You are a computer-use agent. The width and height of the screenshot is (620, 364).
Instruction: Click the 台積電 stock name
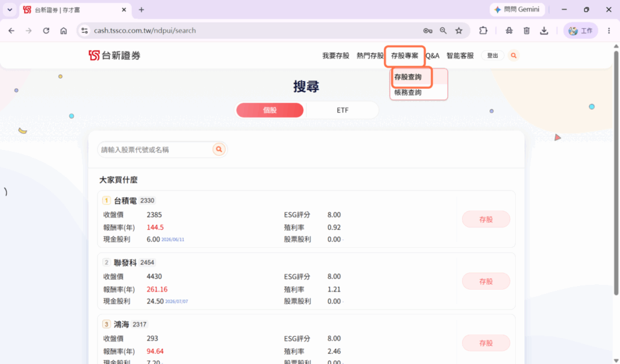click(x=125, y=201)
